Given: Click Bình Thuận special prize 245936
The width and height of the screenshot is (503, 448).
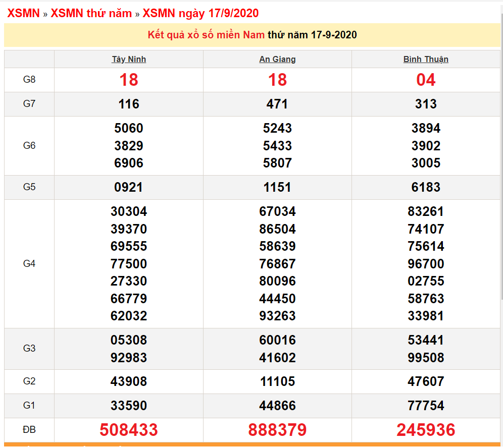Looking at the screenshot, I should tap(426, 430).
